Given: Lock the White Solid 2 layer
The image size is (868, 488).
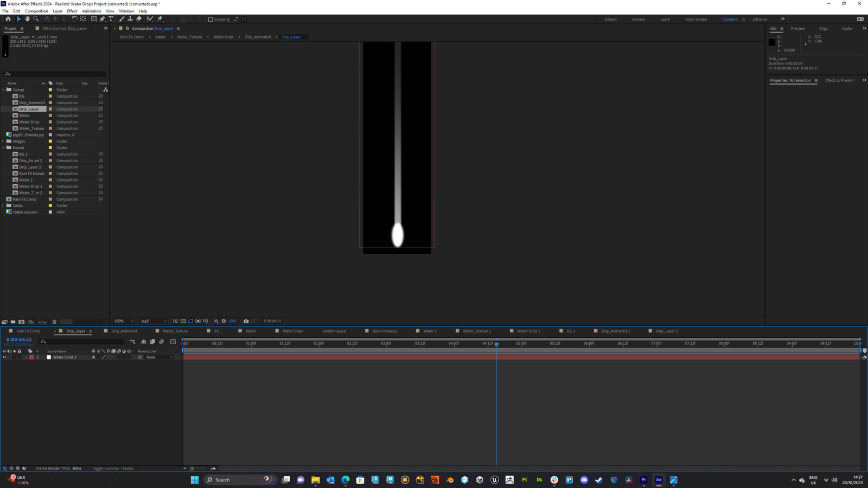Looking at the screenshot, I should (x=20, y=357).
